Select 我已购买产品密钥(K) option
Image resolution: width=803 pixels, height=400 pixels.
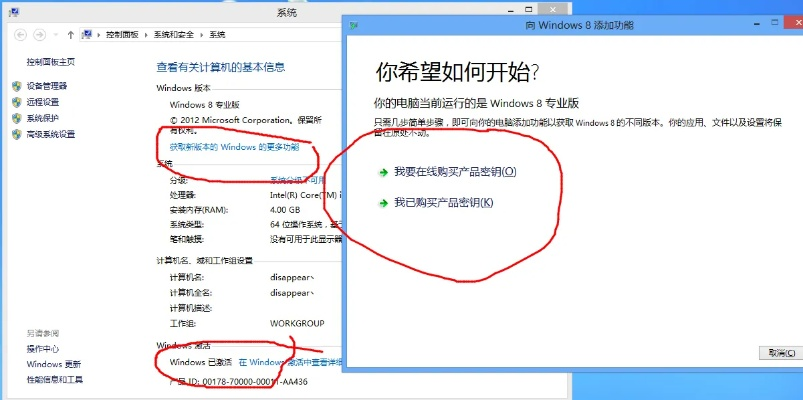pyautogui.click(x=443, y=202)
